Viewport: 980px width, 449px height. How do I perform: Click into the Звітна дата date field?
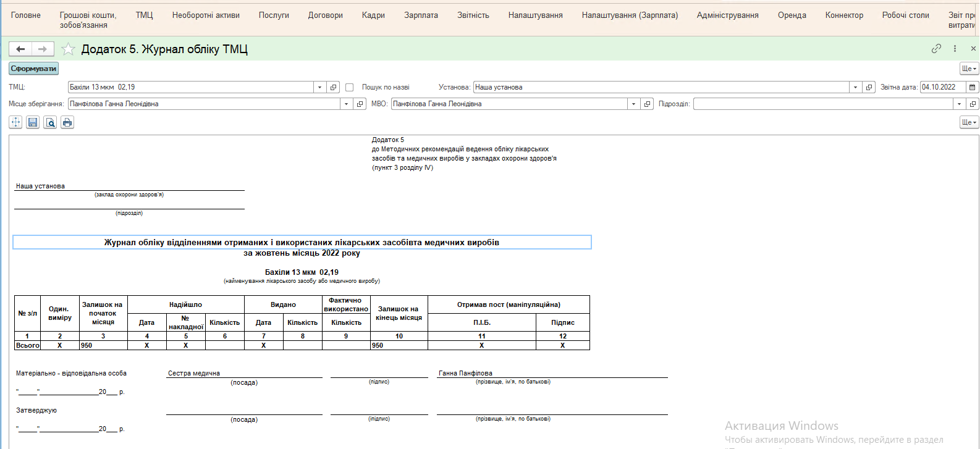click(x=942, y=87)
